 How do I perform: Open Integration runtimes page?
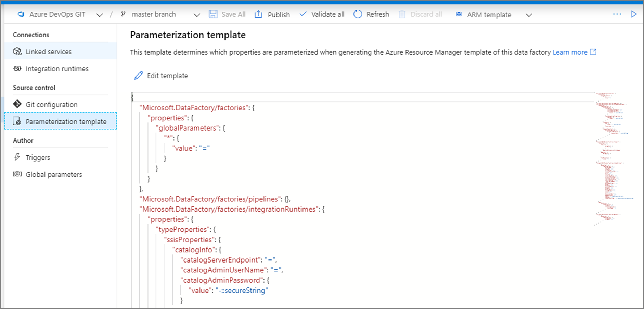click(61, 69)
